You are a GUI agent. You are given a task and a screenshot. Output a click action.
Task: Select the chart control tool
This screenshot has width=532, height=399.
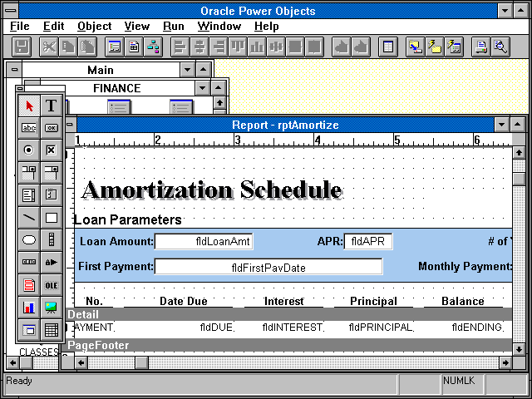click(x=29, y=308)
